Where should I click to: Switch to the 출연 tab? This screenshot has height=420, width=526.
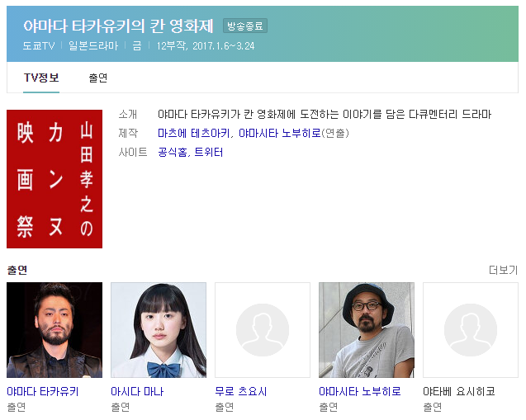pyautogui.click(x=98, y=78)
